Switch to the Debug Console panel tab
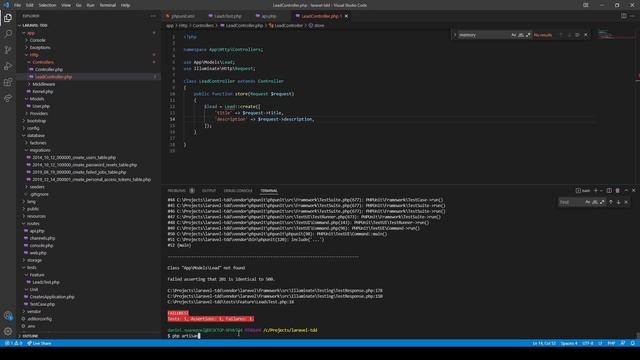The height and width of the screenshot is (360, 640). click(238, 191)
